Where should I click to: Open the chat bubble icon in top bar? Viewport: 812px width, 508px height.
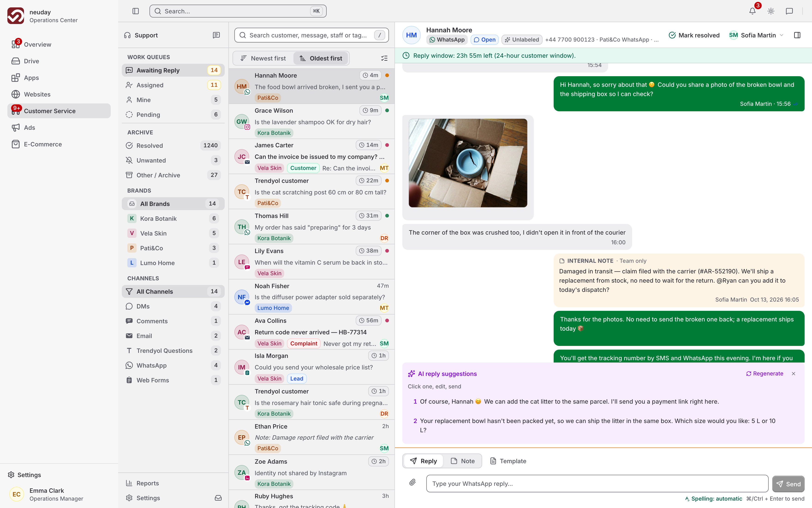[789, 11]
